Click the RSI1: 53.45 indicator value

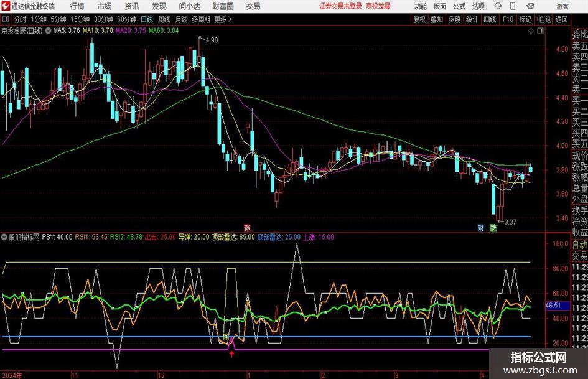tap(91, 237)
